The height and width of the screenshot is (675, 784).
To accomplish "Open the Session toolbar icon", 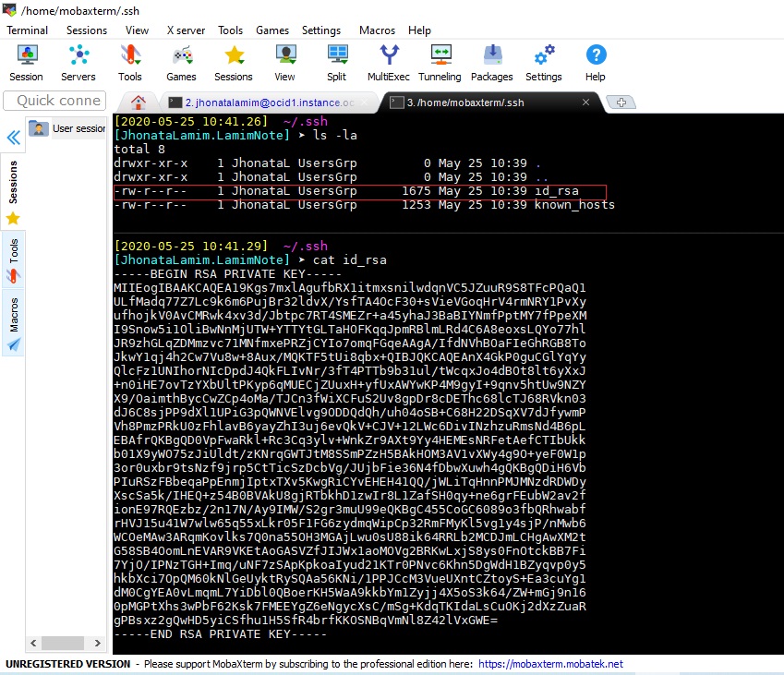I will [26, 64].
